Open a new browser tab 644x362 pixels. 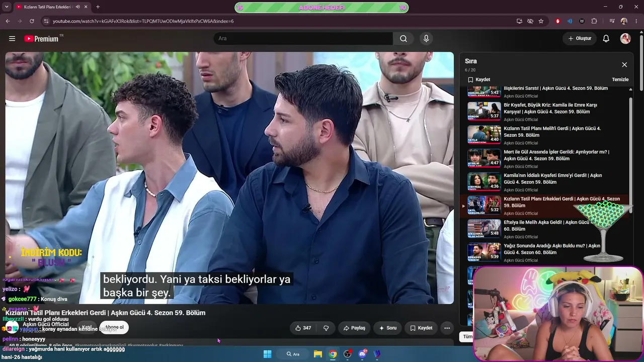click(98, 7)
